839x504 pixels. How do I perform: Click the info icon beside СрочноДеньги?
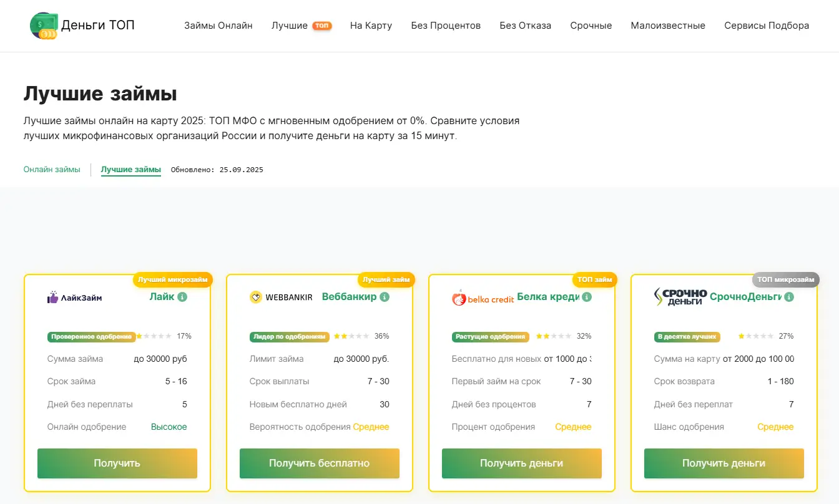click(x=789, y=297)
